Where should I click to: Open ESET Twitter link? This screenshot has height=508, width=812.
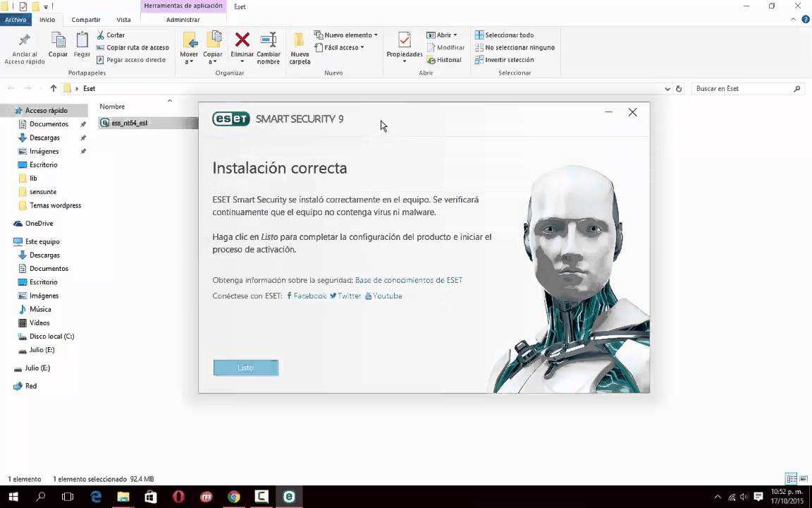(x=345, y=296)
